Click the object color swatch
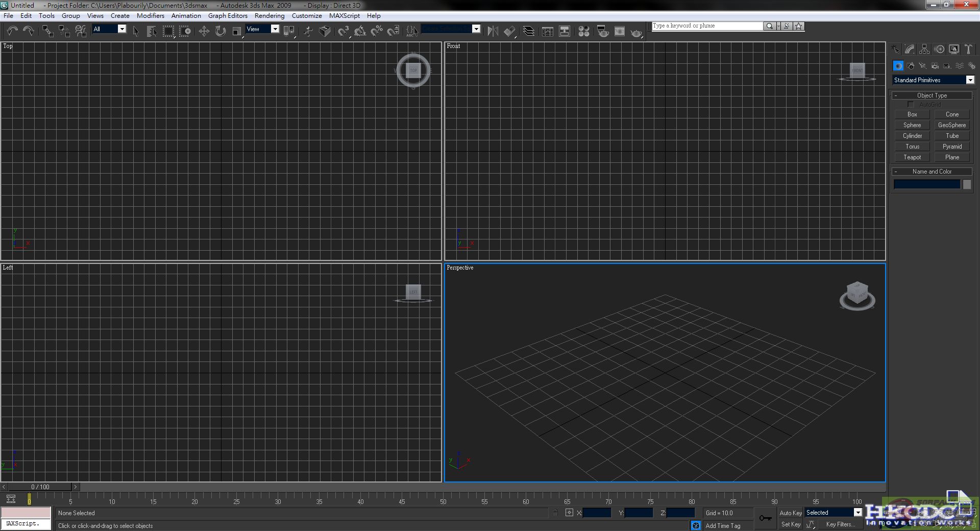980x531 pixels. pyautogui.click(x=967, y=184)
